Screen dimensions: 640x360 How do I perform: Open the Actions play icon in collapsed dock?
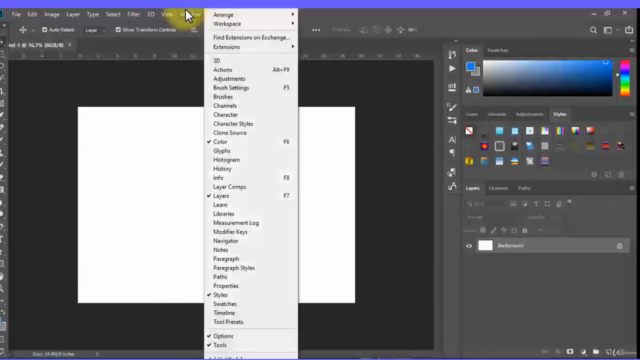click(x=452, y=69)
